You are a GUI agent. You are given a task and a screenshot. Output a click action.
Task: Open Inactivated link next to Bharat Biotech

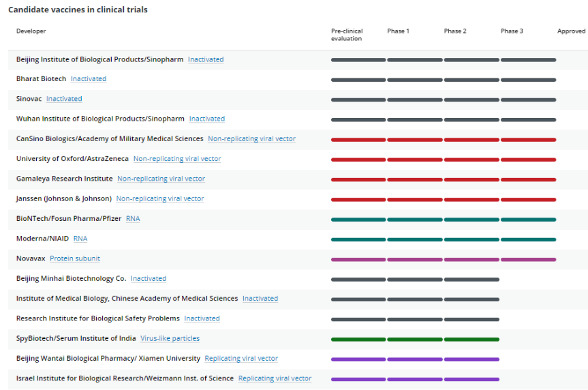click(x=89, y=79)
